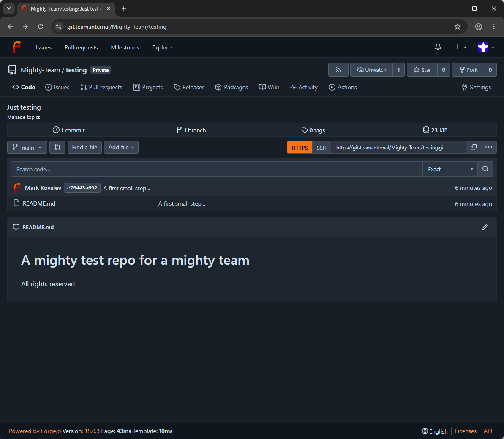This screenshot has width=504, height=439.
Task: Open notifications bell
Action: (438, 47)
